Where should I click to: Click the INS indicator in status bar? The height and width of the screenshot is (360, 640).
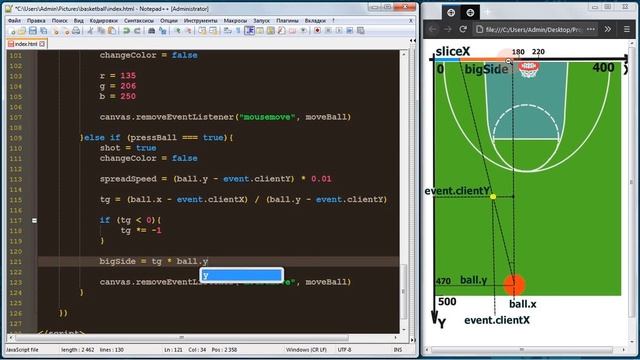pyautogui.click(x=398, y=350)
